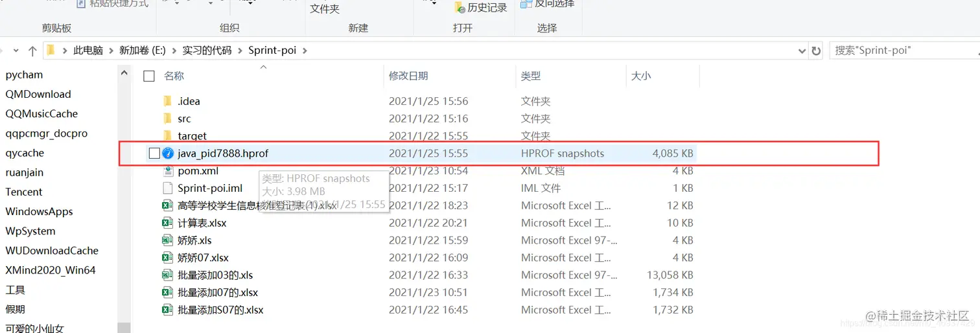This screenshot has height=333, width=980.
Task: Click the Excel icon of 批量添加03的.xls
Action: click(x=168, y=275)
